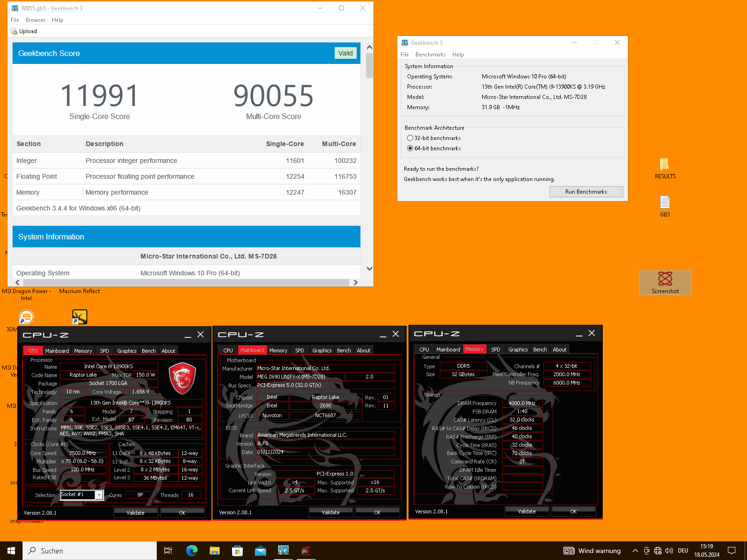This screenshot has width=747, height=560.
Task: Open Help menu in Geekbench 3 launcher window
Action: (x=458, y=55)
